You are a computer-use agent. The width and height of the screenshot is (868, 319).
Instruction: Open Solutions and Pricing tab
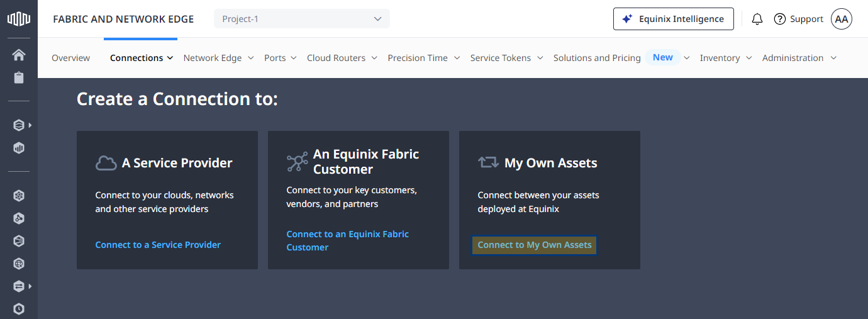(597, 58)
